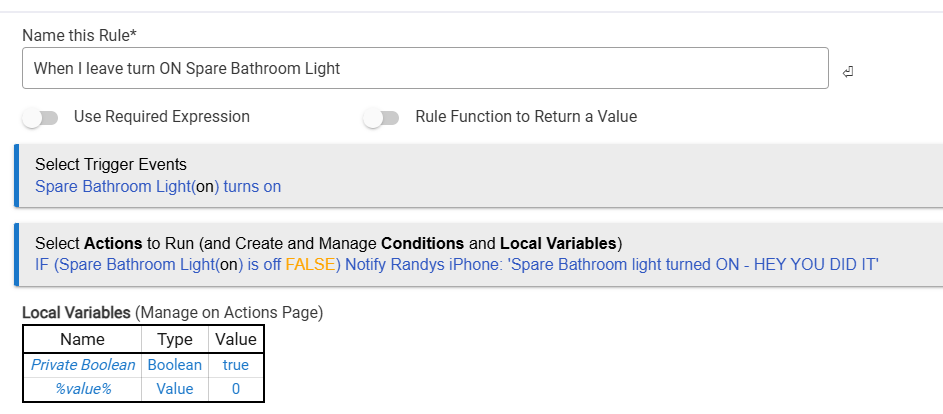This screenshot has width=943, height=414.
Task: Expand the Select Actions to Run section
Action: 328,243
